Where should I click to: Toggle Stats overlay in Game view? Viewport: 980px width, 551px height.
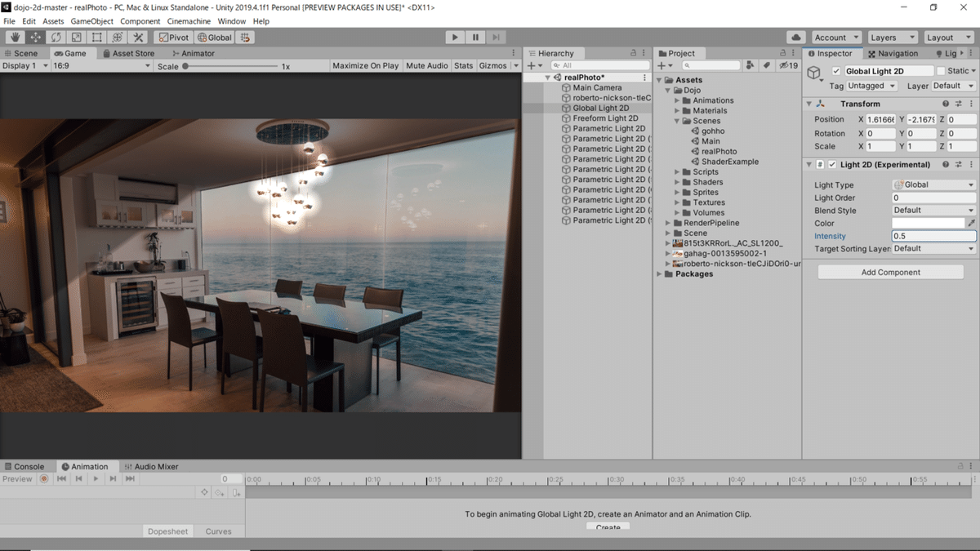click(463, 65)
